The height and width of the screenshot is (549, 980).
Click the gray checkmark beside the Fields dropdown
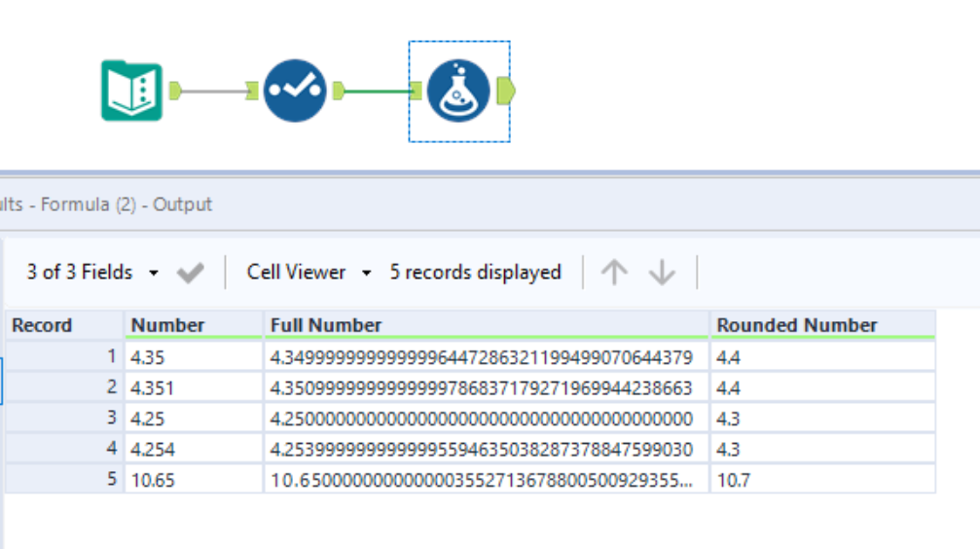(191, 274)
